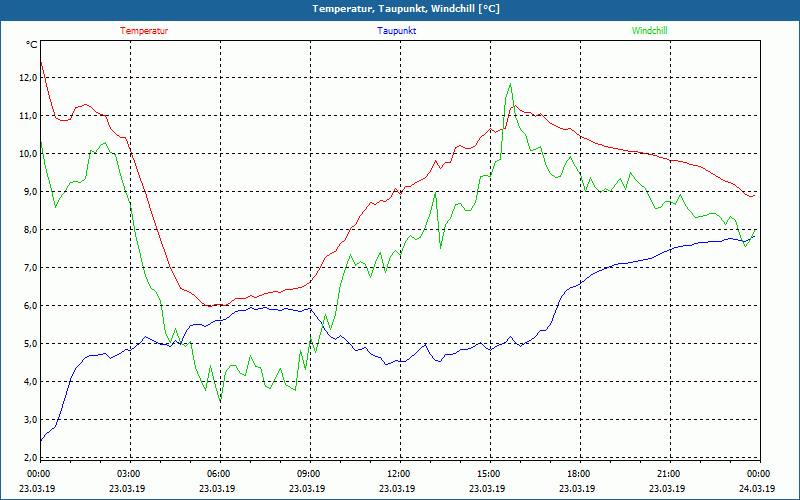Screen dimensions: 800x500
Task: Select the 12,0 y-axis value
Action: (x=28, y=78)
